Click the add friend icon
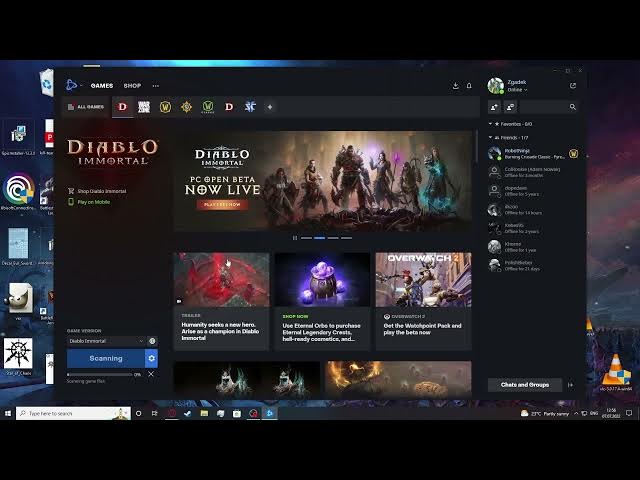This screenshot has height=480, width=640. 494,107
